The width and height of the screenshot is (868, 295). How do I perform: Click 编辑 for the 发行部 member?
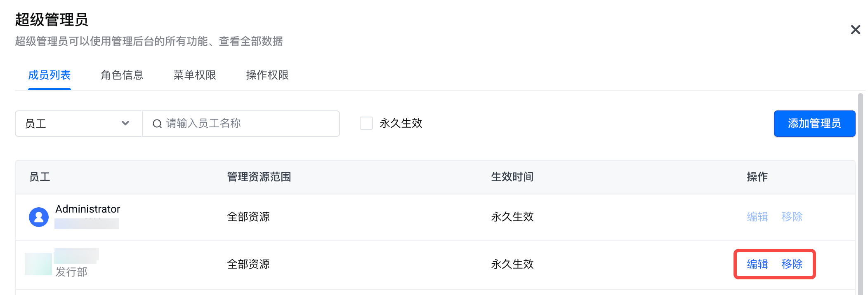pyautogui.click(x=757, y=264)
